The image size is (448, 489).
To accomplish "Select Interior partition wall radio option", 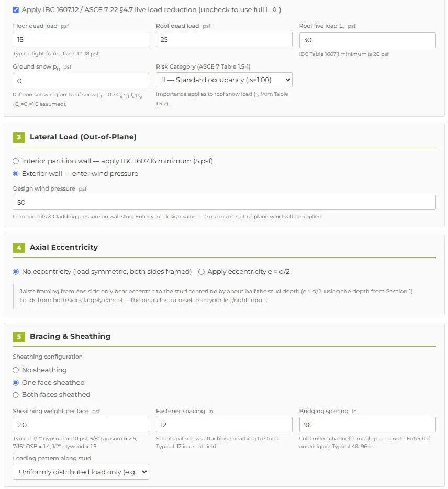I will (x=16, y=161).
